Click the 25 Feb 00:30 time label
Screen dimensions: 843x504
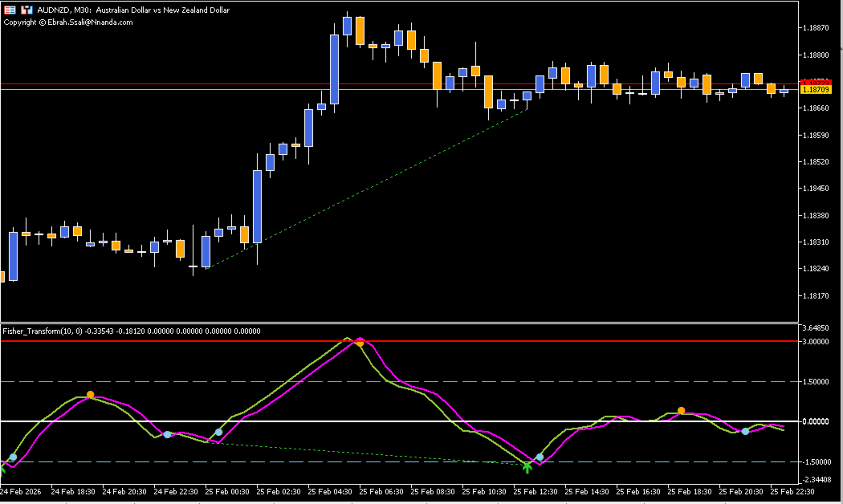227,492
